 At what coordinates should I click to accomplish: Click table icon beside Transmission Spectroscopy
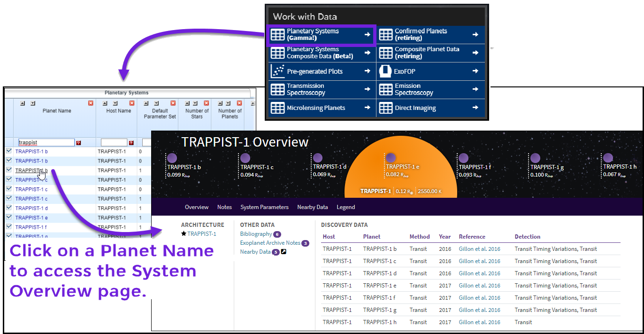pyautogui.click(x=278, y=90)
